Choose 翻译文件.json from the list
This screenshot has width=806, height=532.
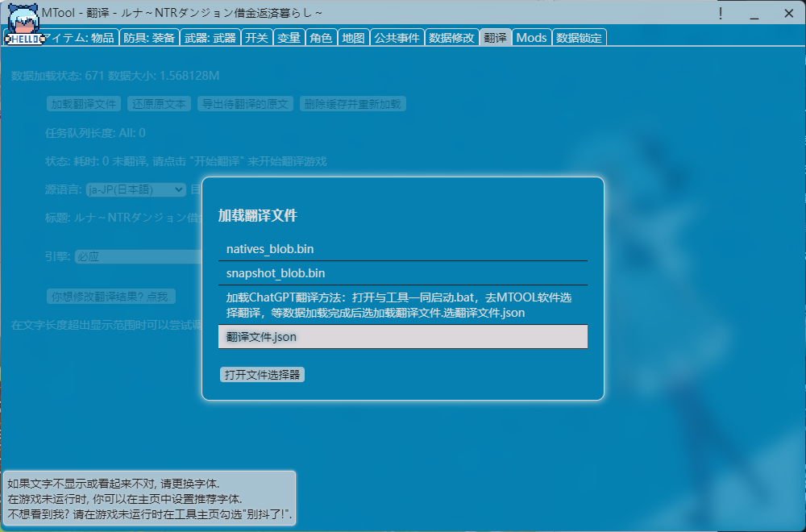(x=402, y=337)
